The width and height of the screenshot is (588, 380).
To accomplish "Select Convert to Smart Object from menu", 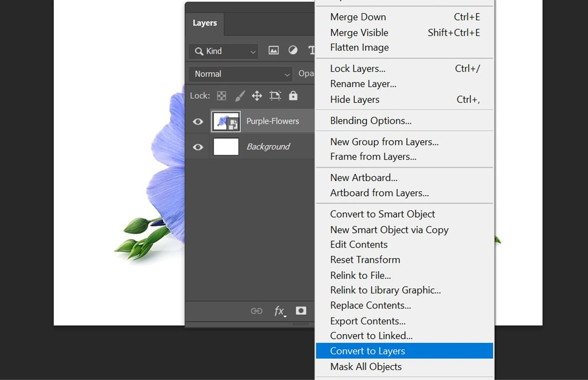I will [x=382, y=214].
